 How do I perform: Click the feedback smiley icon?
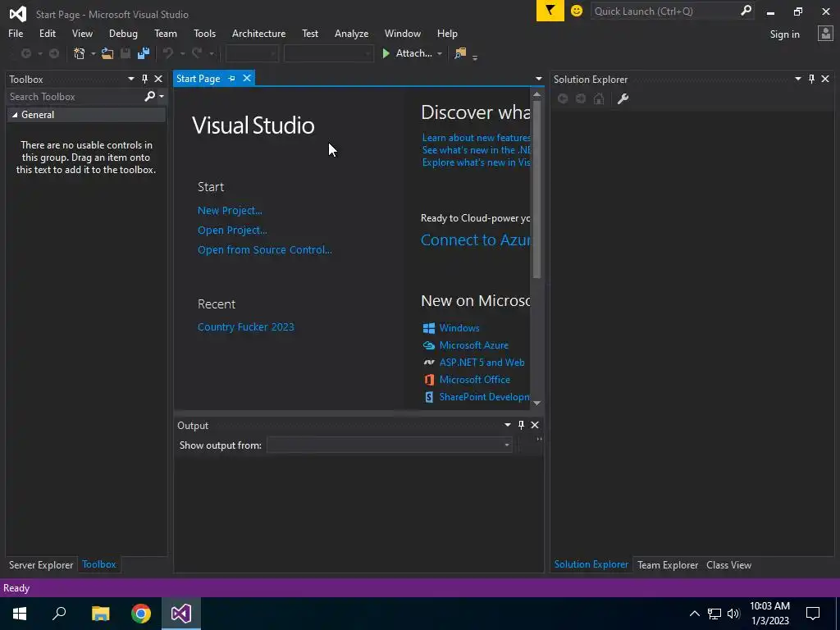point(577,11)
